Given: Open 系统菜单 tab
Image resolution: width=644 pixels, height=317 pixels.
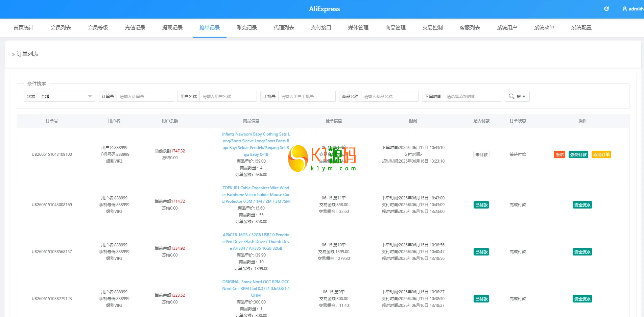Looking at the screenshot, I should [544, 28].
